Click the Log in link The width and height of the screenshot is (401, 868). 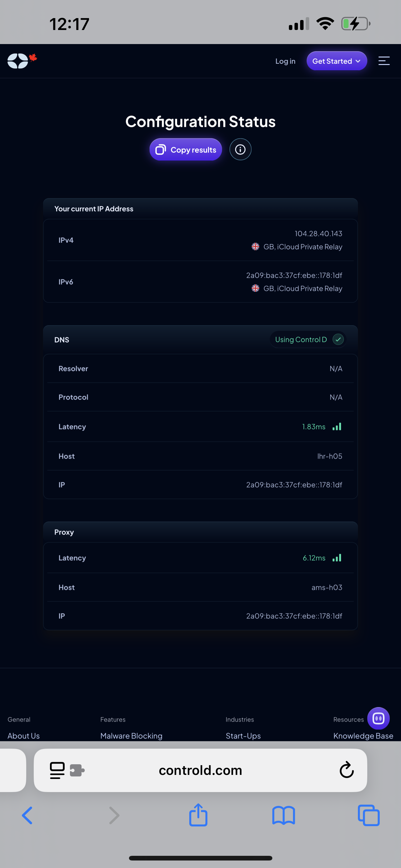(x=285, y=61)
